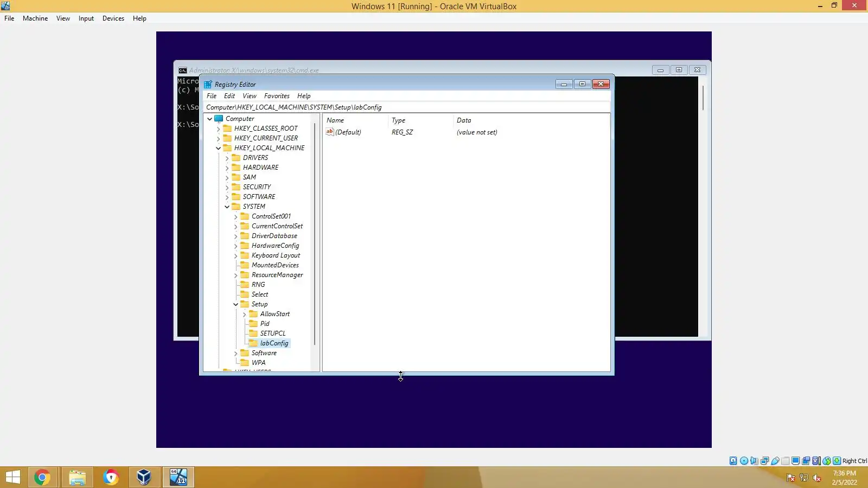Collapse the Computer root node

click(x=210, y=119)
